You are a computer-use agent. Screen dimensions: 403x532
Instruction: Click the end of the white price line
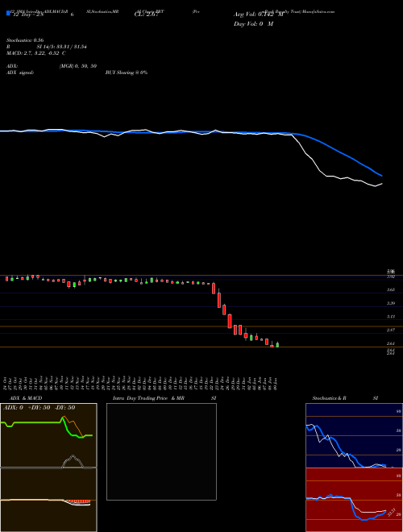[382, 184]
